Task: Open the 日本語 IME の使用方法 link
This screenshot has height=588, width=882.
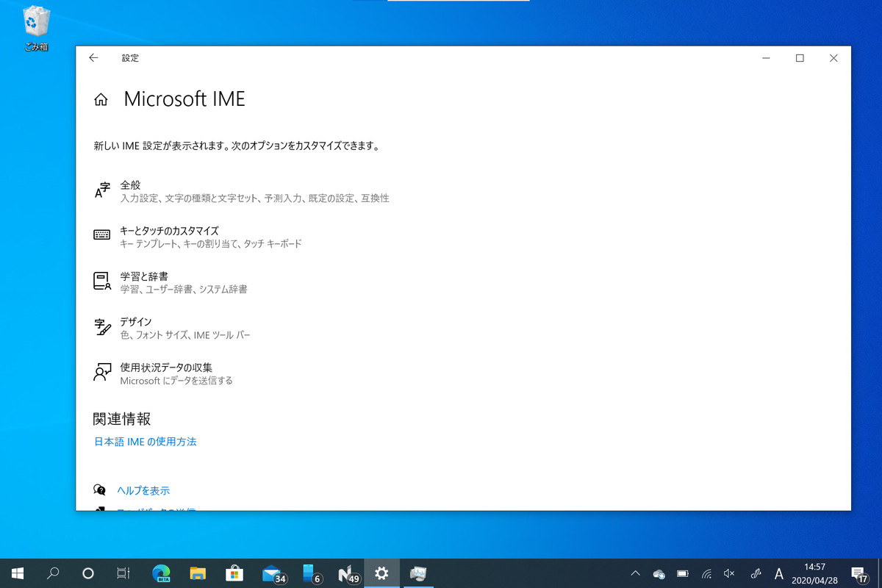Action: pos(145,442)
